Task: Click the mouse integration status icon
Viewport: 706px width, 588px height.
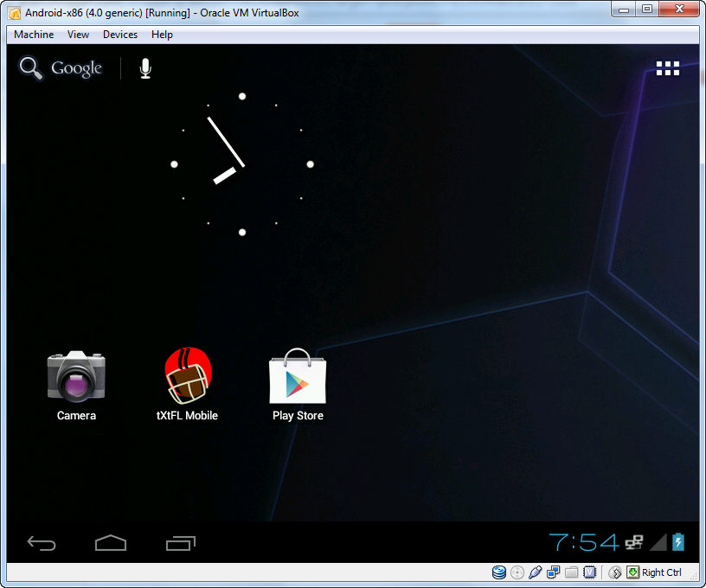Action: tap(615, 572)
